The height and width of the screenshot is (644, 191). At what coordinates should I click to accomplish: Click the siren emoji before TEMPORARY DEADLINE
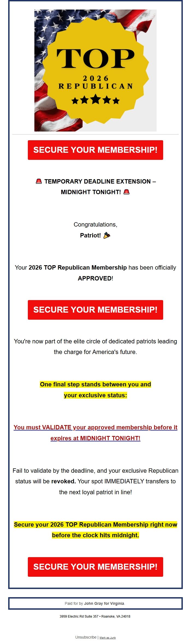[x=39, y=181]
